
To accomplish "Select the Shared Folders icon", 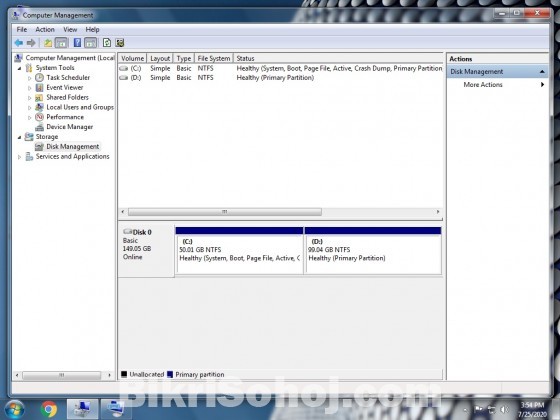I will 39,98.
